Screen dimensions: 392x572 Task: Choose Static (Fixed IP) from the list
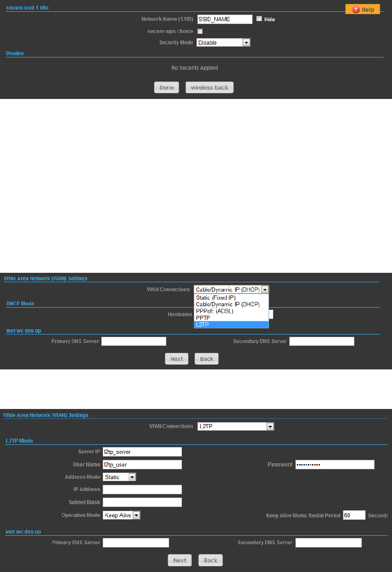tap(231, 298)
